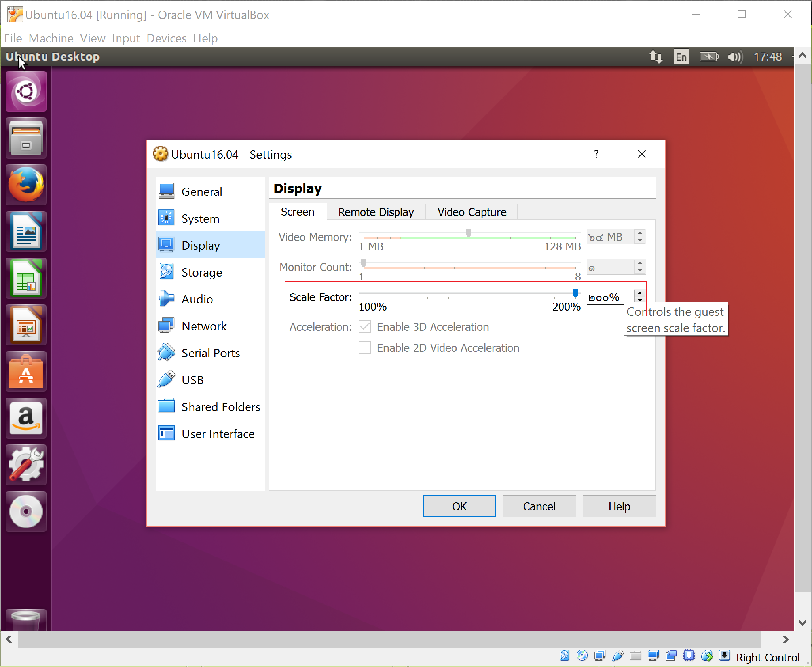Uncheck Enable 3D Acceleration
Screen dimensions: 812x667
[x=364, y=326]
